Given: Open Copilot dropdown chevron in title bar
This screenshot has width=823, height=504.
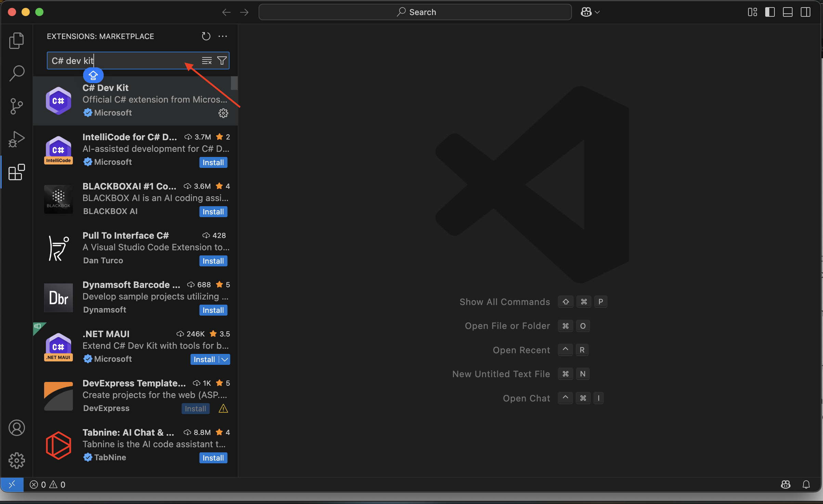Looking at the screenshot, I should pos(597,12).
